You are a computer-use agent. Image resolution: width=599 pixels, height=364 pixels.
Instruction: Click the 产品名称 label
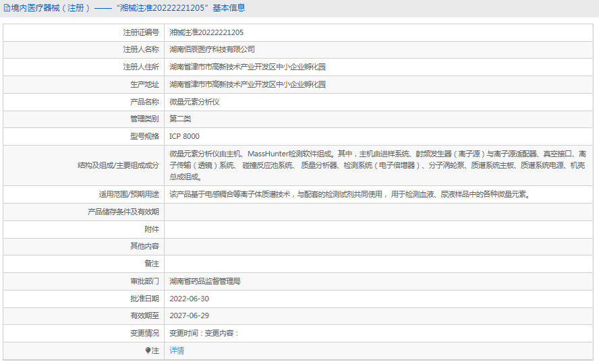[144, 102]
